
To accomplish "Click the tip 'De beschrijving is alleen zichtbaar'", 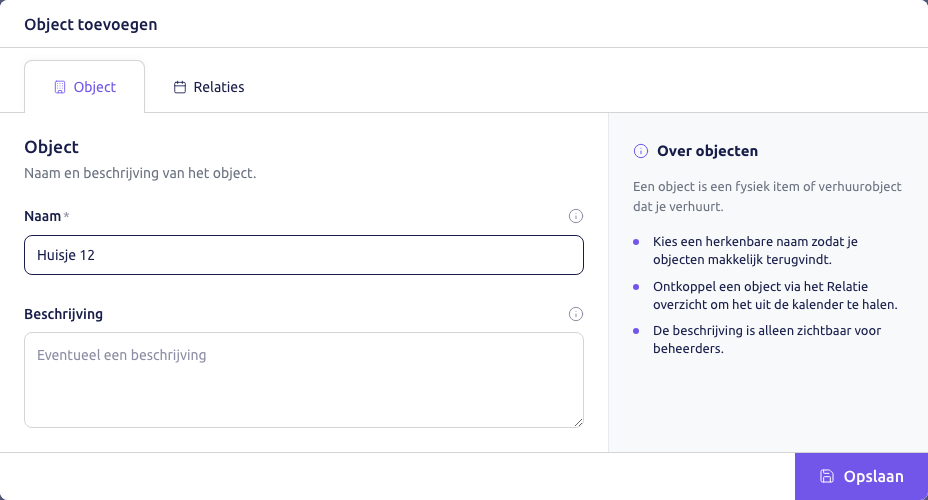I will (x=767, y=339).
